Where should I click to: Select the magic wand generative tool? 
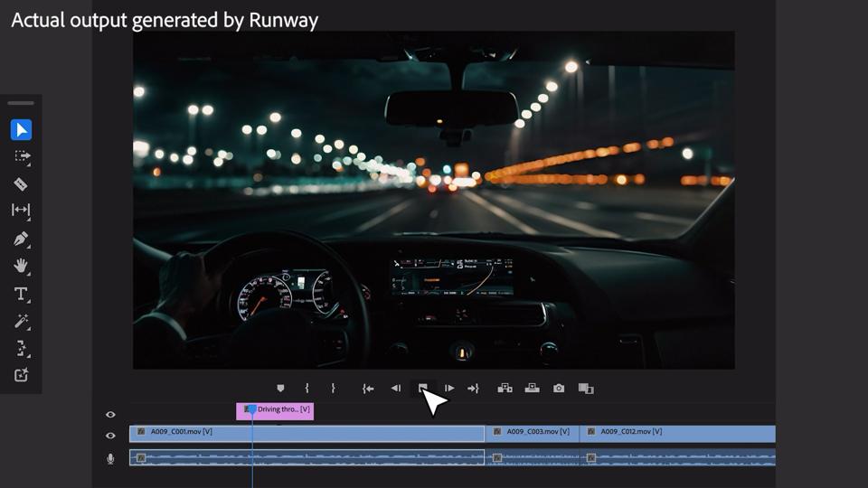[x=21, y=321]
